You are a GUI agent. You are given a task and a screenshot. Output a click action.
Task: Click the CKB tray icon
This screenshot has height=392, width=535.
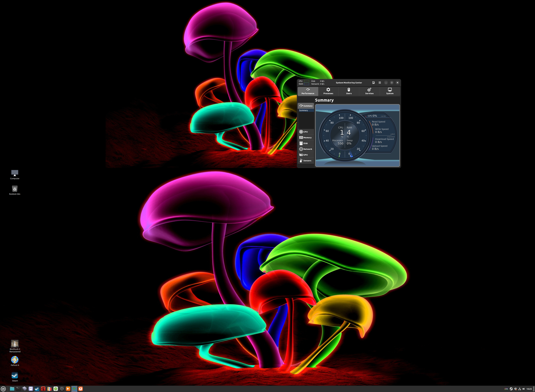(506, 389)
